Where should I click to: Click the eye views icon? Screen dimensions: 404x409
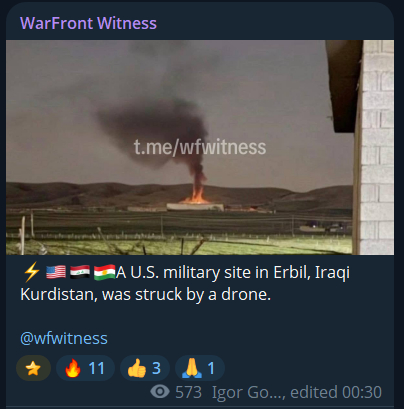(x=160, y=392)
